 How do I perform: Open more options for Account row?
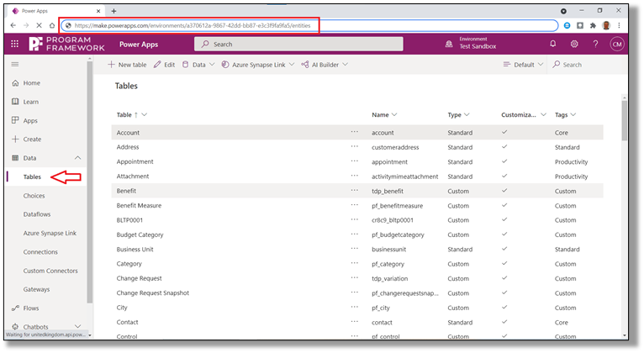[x=355, y=132]
